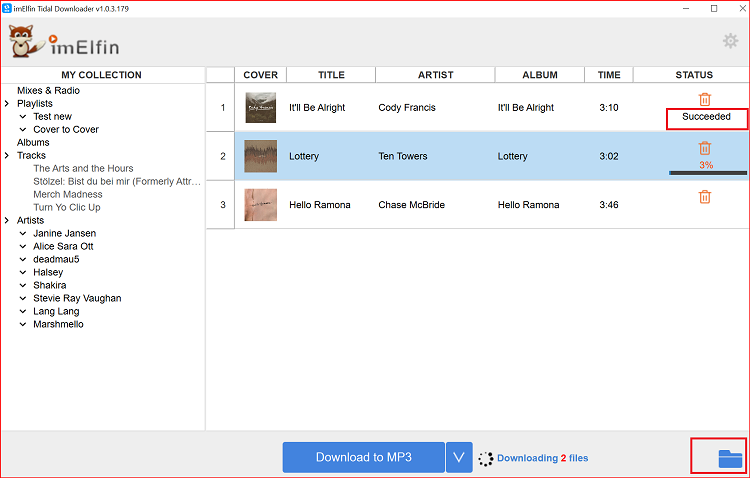Click the Succeeded status text

pyautogui.click(x=706, y=116)
